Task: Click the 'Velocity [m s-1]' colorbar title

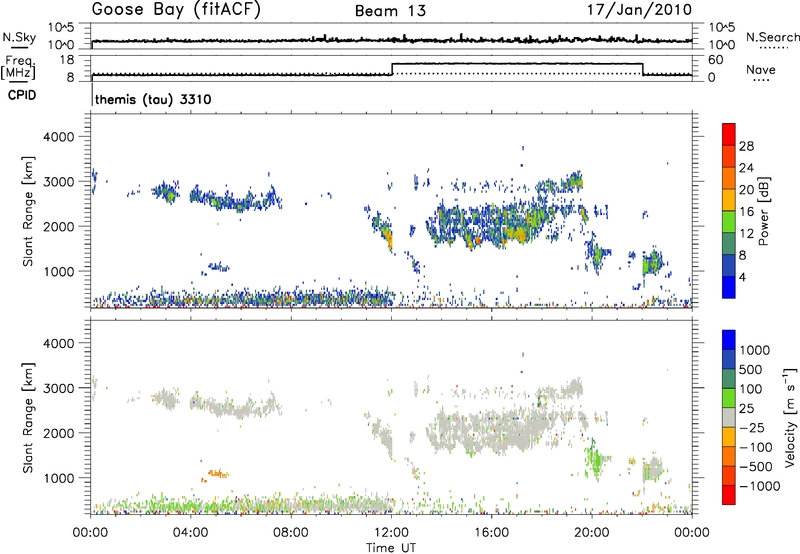Action: coord(790,417)
